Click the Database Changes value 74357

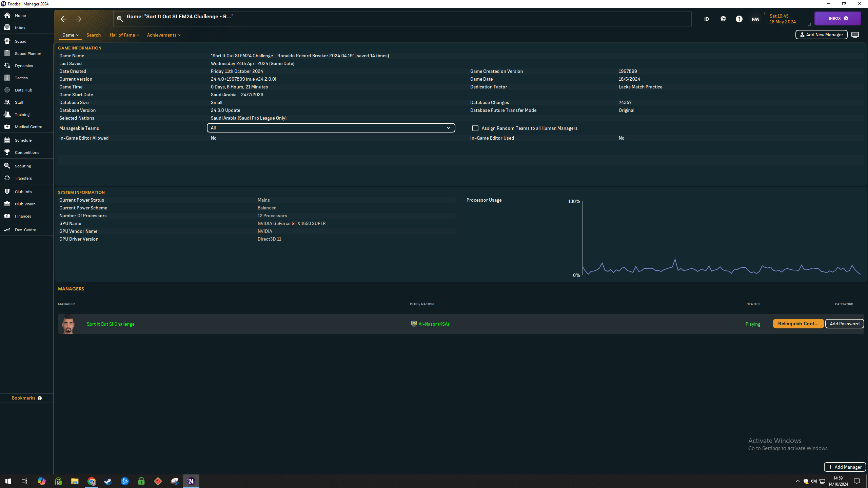click(625, 103)
